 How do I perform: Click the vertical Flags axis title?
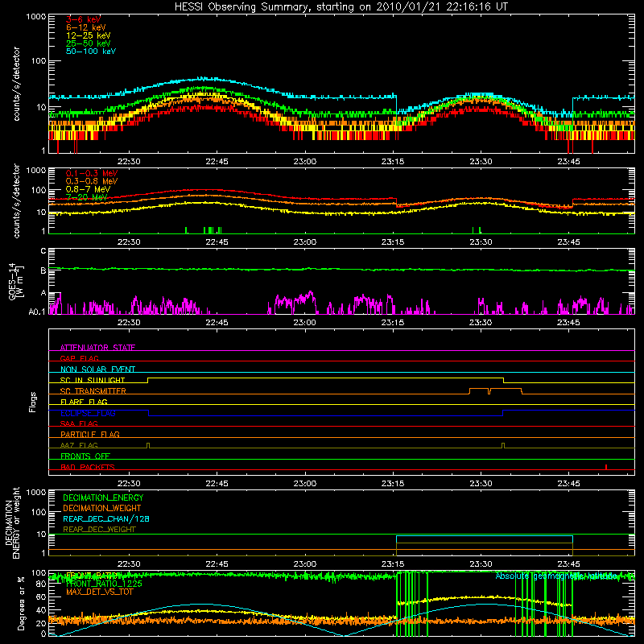point(33,402)
